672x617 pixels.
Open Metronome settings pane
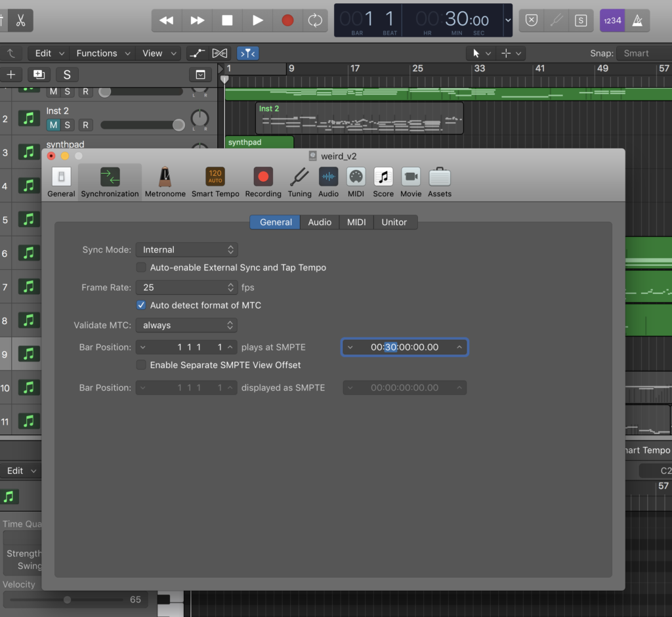165,182
